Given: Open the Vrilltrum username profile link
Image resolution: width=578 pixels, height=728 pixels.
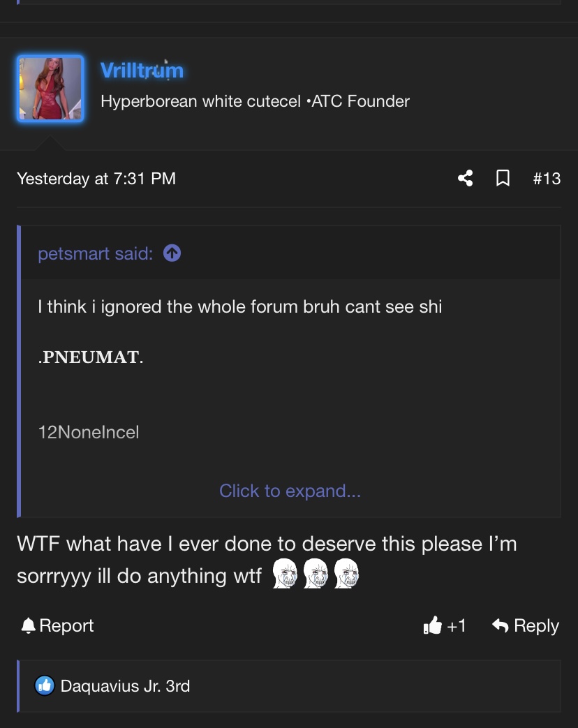Looking at the screenshot, I should (142, 70).
